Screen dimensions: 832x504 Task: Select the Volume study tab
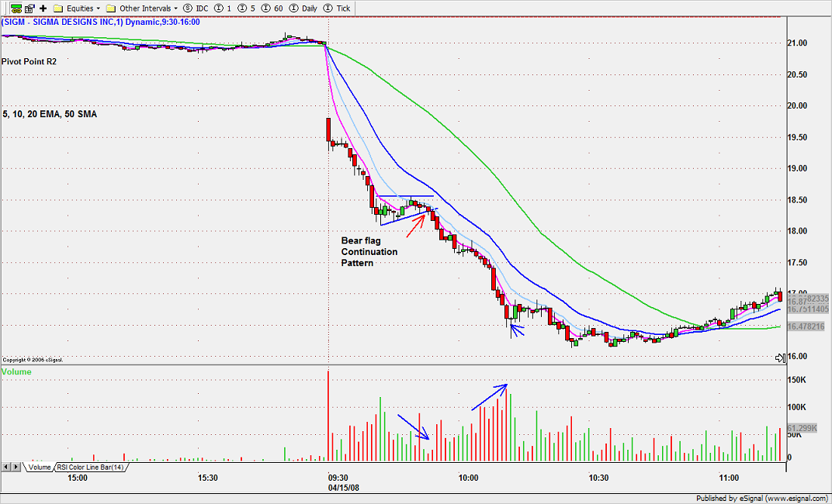(40, 468)
